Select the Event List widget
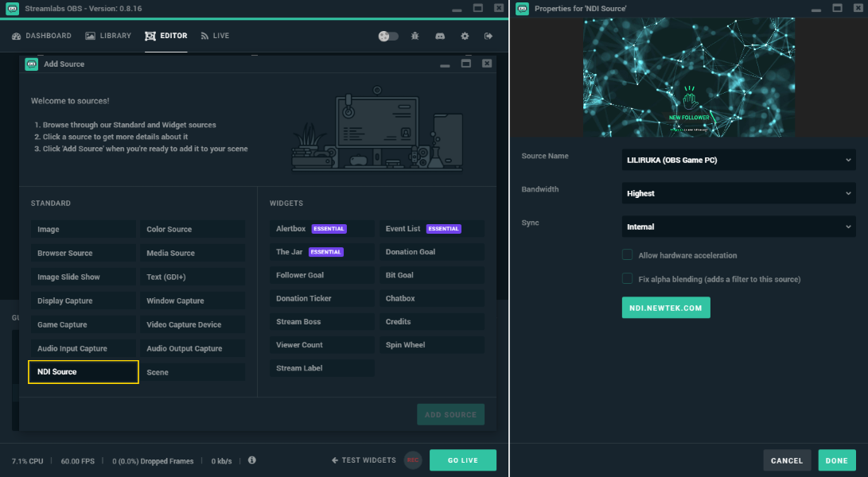Screen dimensions: 868x477 pos(432,228)
